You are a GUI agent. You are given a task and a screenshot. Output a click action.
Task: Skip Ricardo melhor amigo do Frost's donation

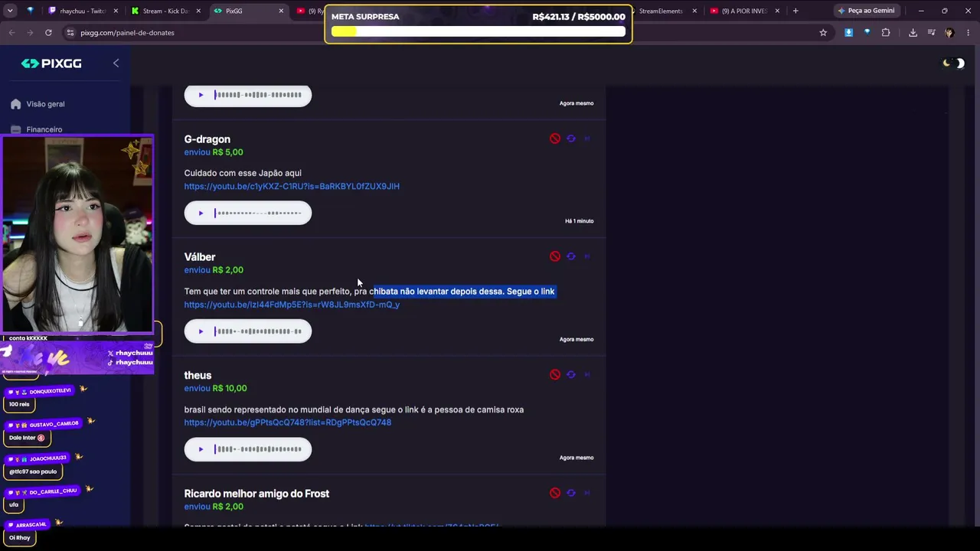click(x=587, y=493)
